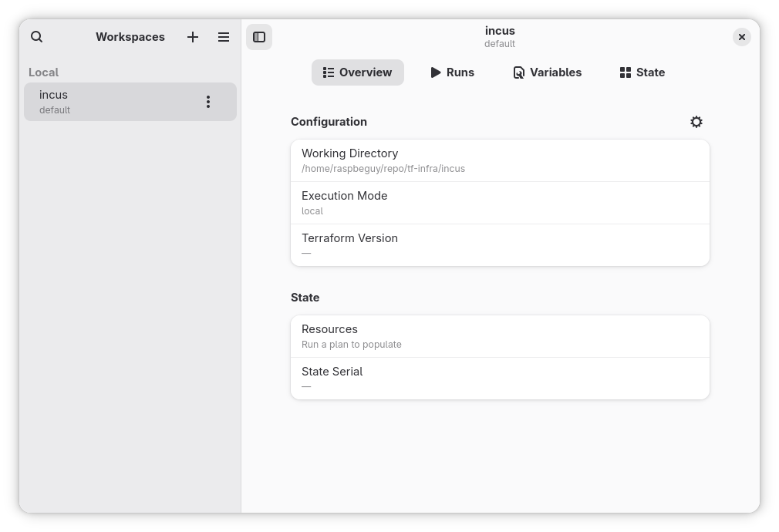Open the hamburger main menu
This screenshot has height=532, width=779.
tap(224, 37)
